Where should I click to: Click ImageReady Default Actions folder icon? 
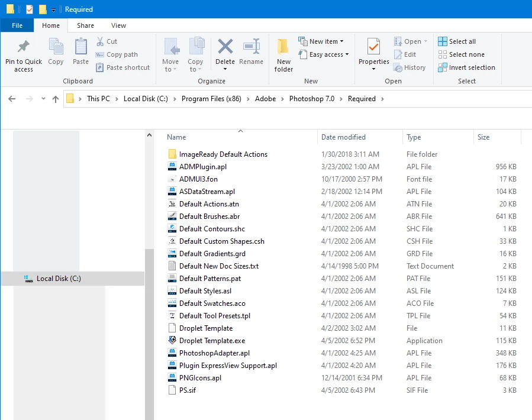tap(172, 154)
